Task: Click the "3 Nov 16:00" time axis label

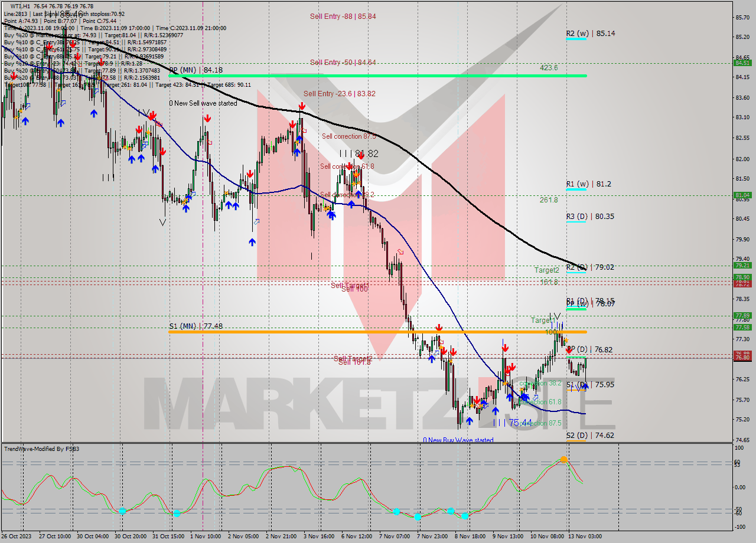Action: [319, 536]
